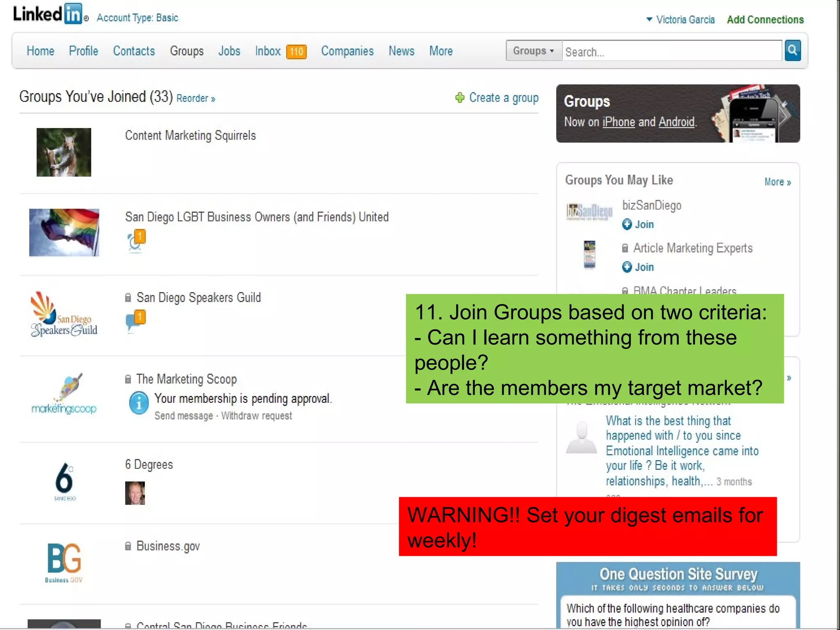
Task: Click the marketingscoop logo
Action: coord(64,394)
